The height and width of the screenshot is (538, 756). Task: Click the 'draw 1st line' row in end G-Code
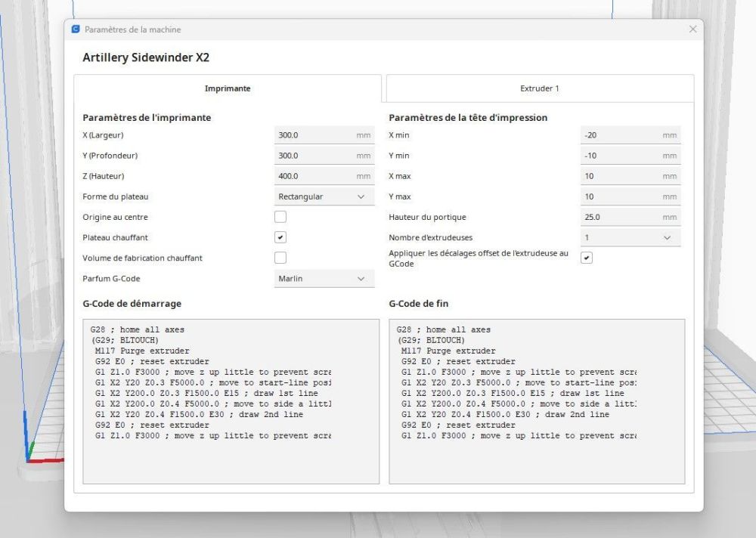point(513,394)
